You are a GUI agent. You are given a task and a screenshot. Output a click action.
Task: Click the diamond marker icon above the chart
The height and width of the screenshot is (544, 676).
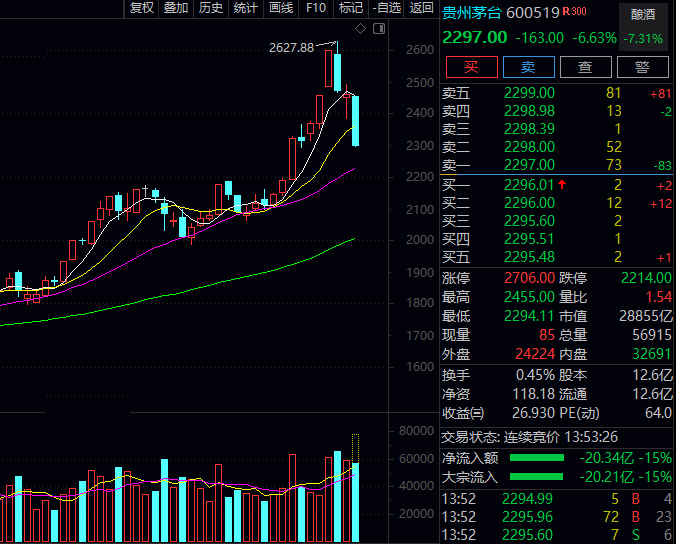360,27
